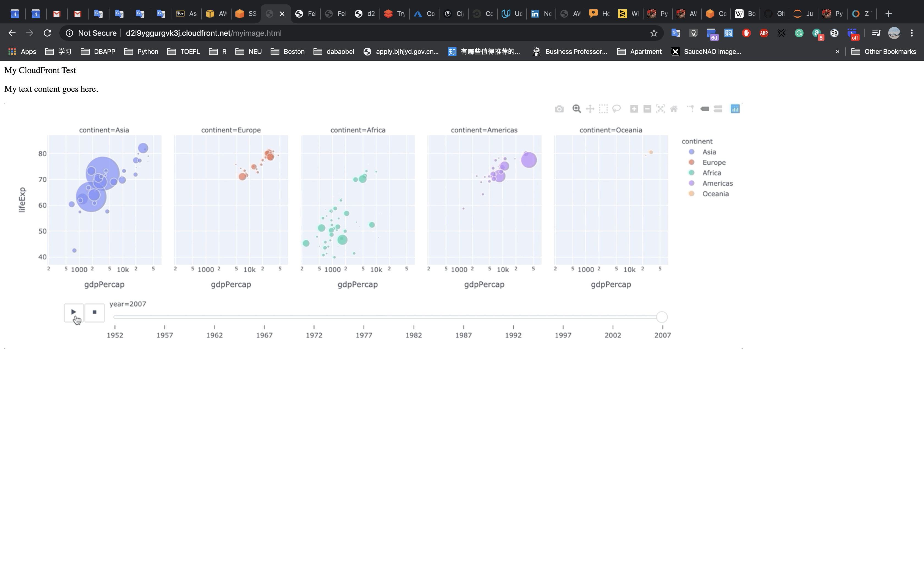Toggle Asia trace in the legend

point(709,152)
